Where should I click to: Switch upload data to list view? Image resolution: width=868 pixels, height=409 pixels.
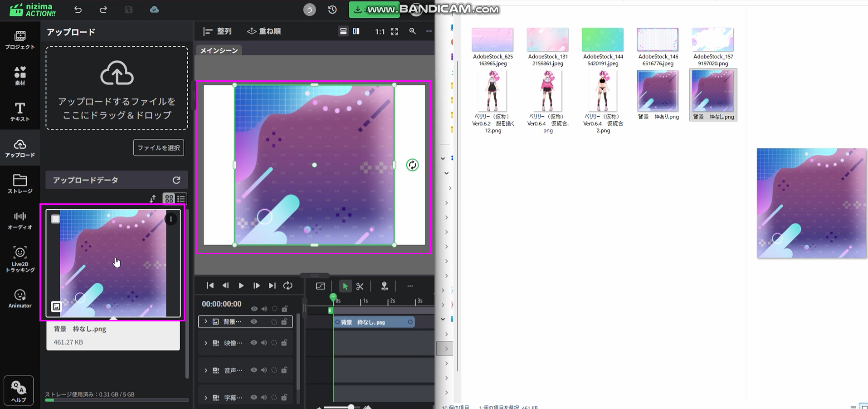(181, 199)
